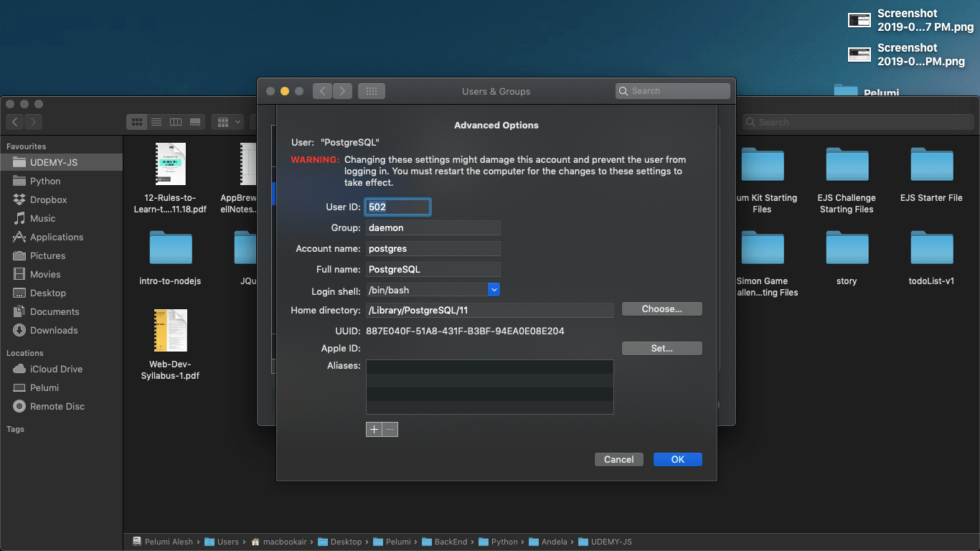
Task: Click the Finder forward navigation arrow
Action: pyautogui.click(x=34, y=122)
